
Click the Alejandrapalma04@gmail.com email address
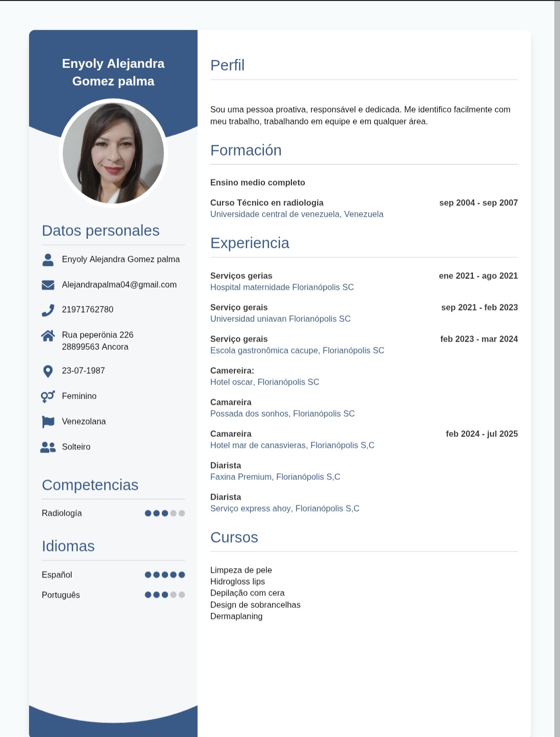point(119,285)
